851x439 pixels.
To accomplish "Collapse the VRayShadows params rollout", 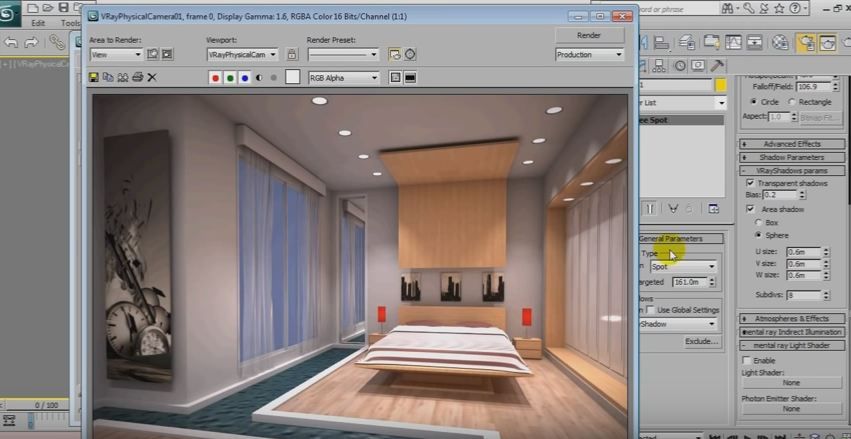I will coord(792,170).
